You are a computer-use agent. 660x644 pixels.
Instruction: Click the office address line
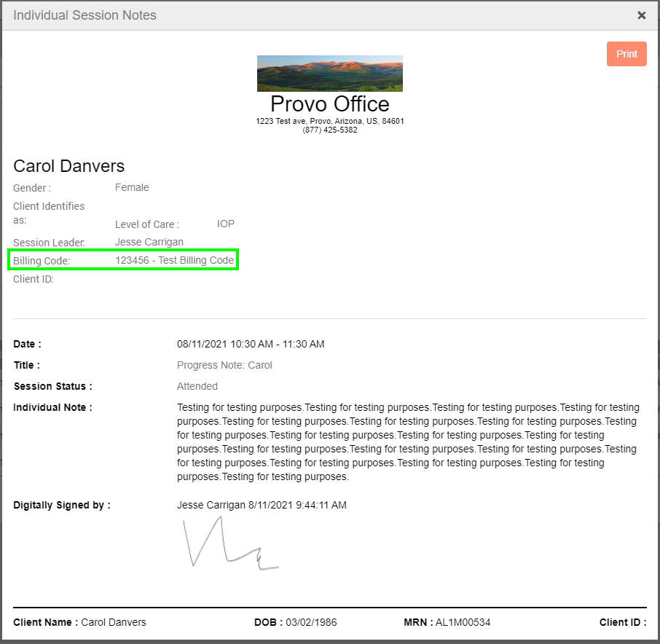coord(329,121)
